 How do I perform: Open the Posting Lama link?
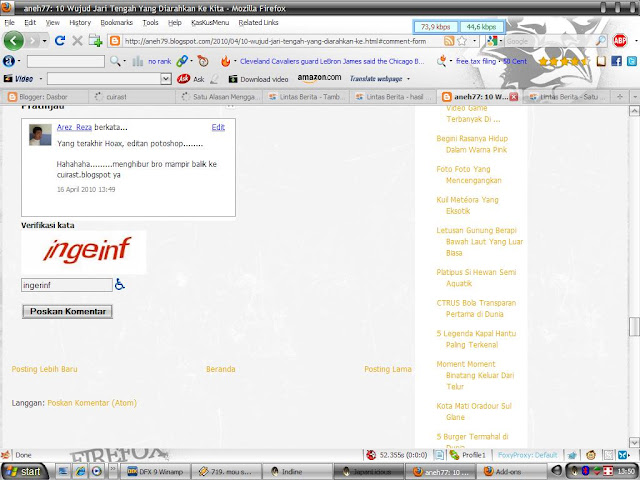(x=388, y=369)
